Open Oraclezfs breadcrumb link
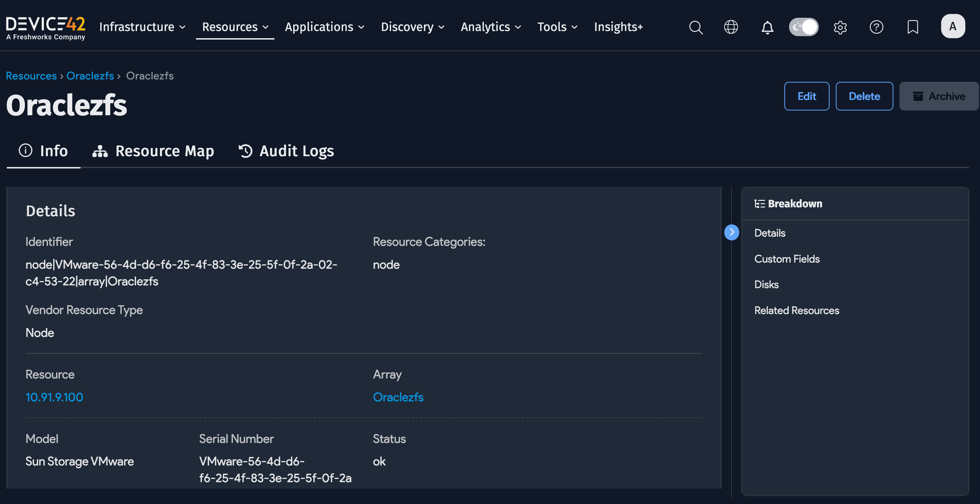 (90, 76)
